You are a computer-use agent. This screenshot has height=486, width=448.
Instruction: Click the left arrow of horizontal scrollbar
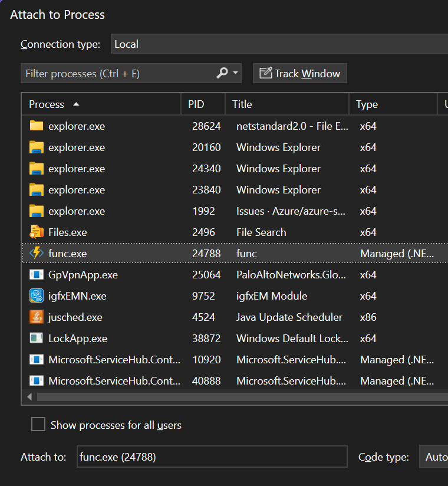tap(28, 396)
